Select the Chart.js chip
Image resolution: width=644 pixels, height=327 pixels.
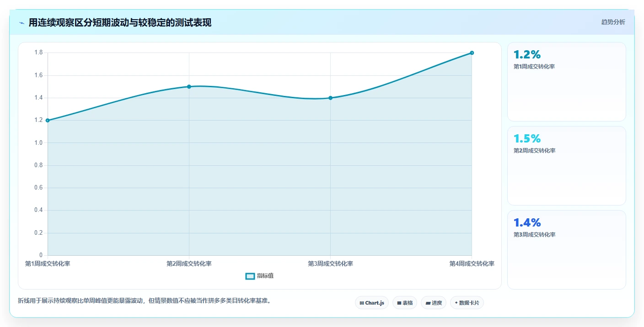pyautogui.click(x=372, y=303)
